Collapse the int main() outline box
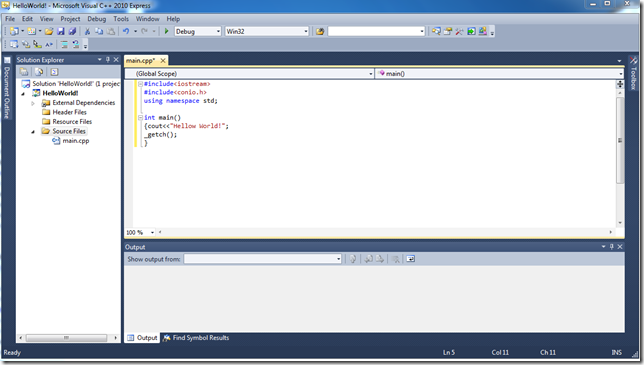This screenshot has height=365, width=644. pyautogui.click(x=140, y=117)
